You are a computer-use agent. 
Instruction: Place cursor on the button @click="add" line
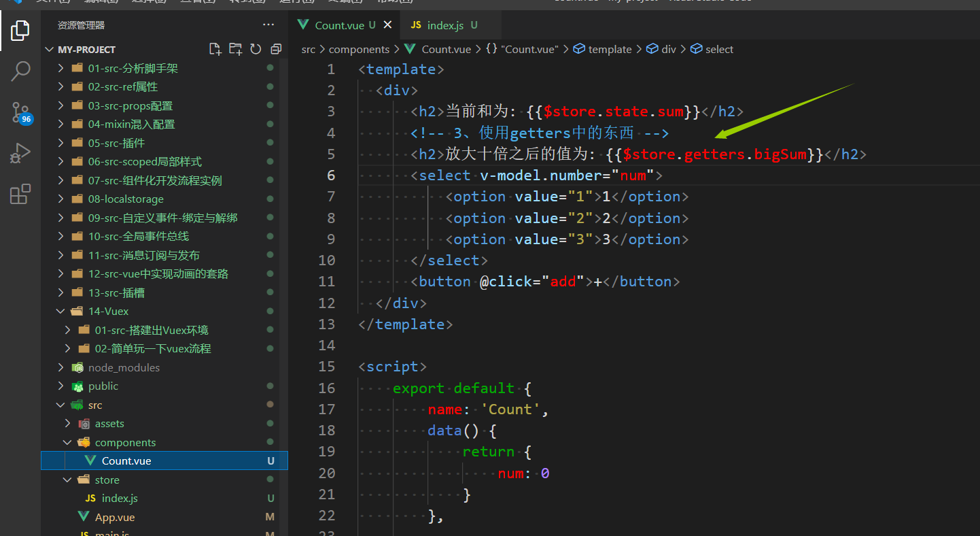[x=545, y=282]
